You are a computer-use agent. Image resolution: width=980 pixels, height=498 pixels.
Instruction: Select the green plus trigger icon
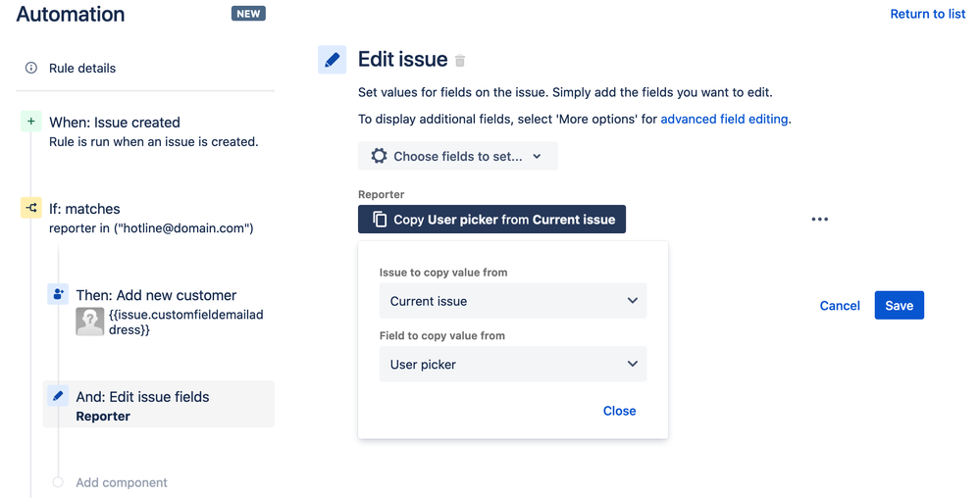click(30, 122)
